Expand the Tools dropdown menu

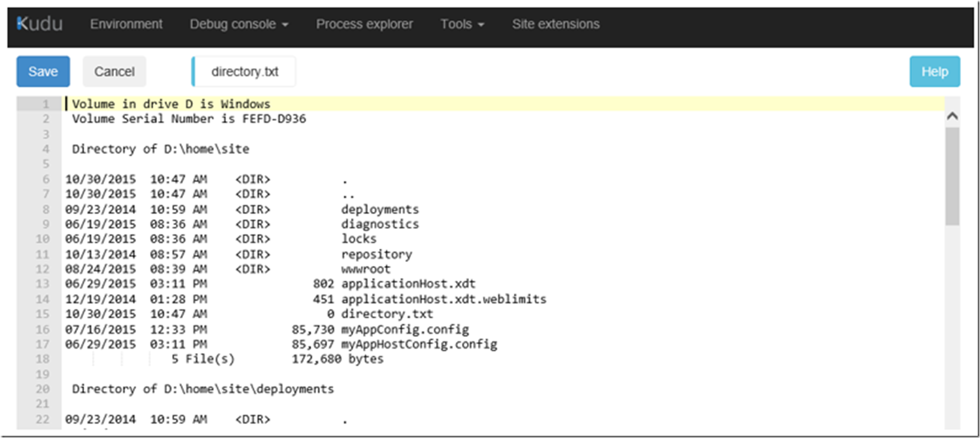(x=462, y=24)
